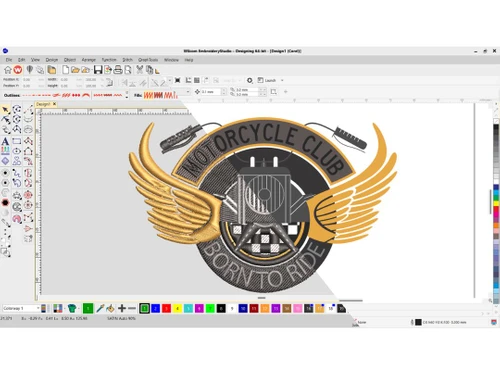Click the eyedropper pick color icon
The image size is (500, 375).
pyautogui.click(x=100, y=308)
